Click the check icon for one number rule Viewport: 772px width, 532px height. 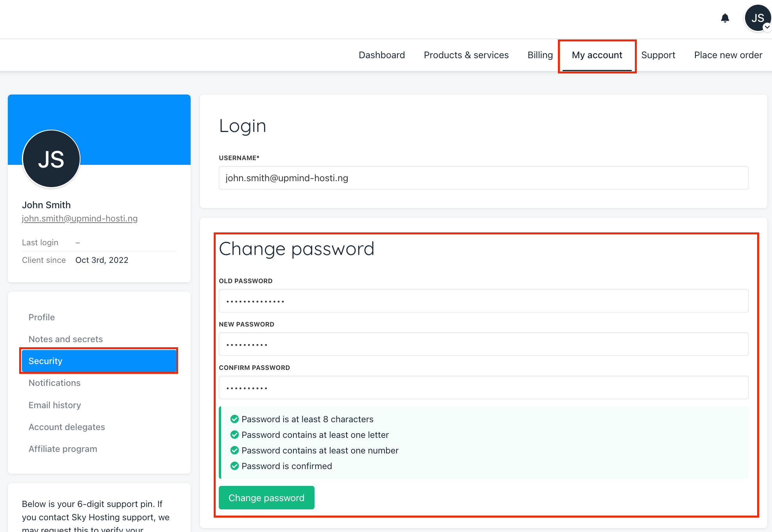click(x=234, y=450)
